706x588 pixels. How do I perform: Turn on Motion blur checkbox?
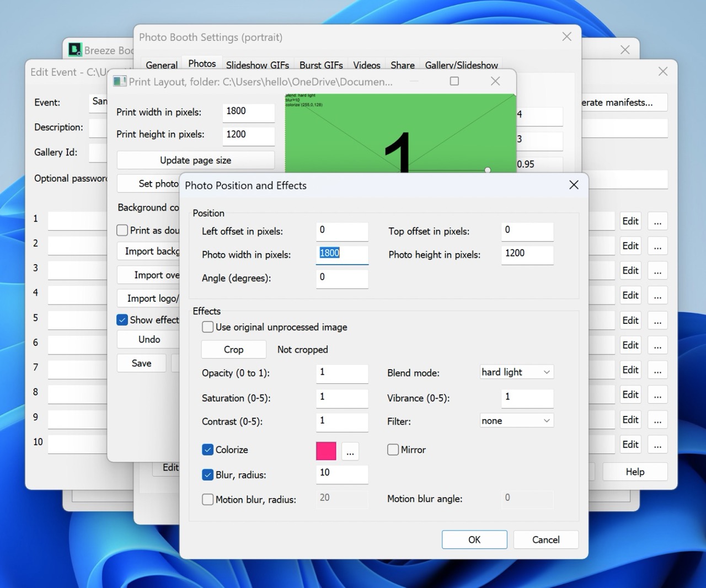208,500
